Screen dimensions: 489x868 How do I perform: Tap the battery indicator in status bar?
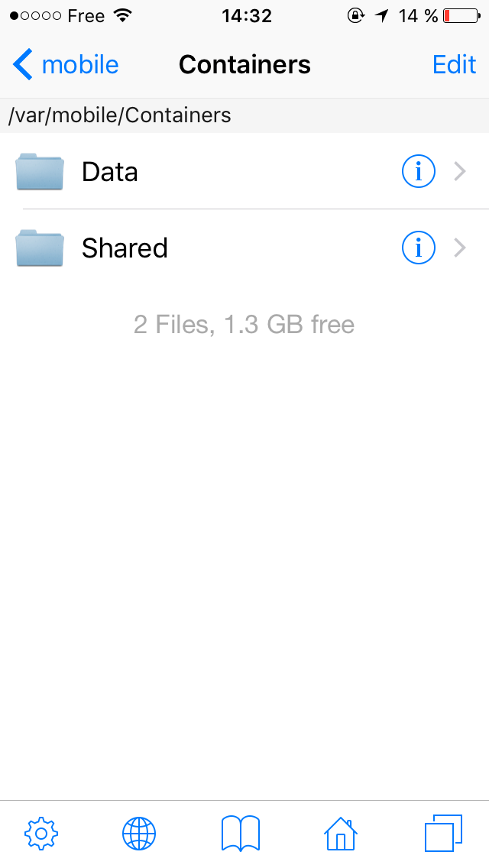461,15
